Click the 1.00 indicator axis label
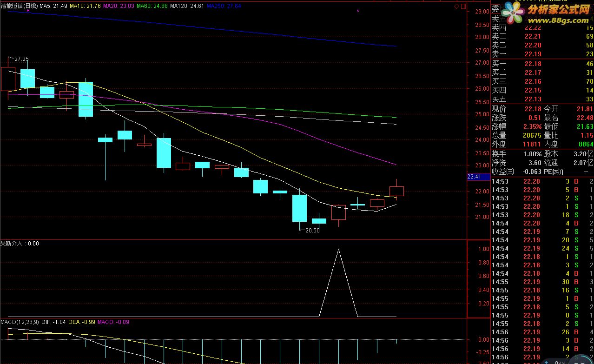This screenshot has height=364, width=594. pyautogui.click(x=483, y=249)
